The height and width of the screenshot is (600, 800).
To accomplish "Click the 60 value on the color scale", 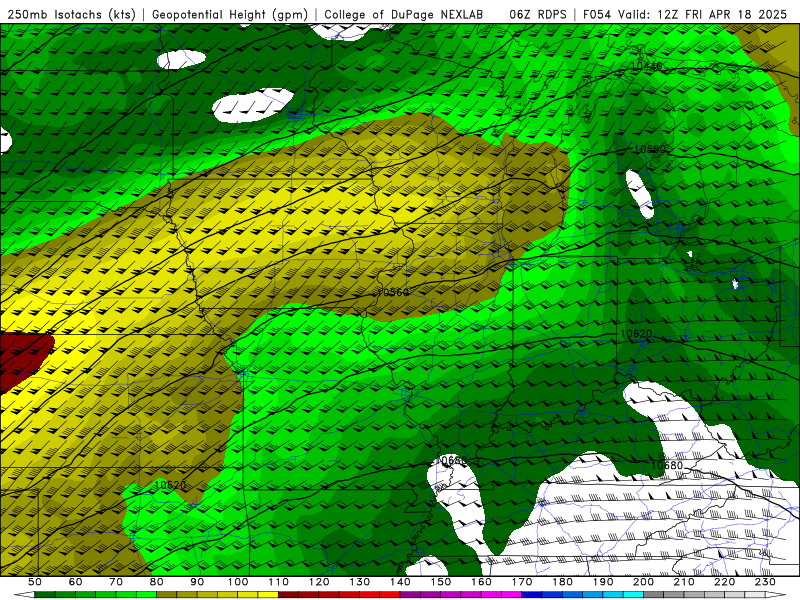I will pos(76,582).
